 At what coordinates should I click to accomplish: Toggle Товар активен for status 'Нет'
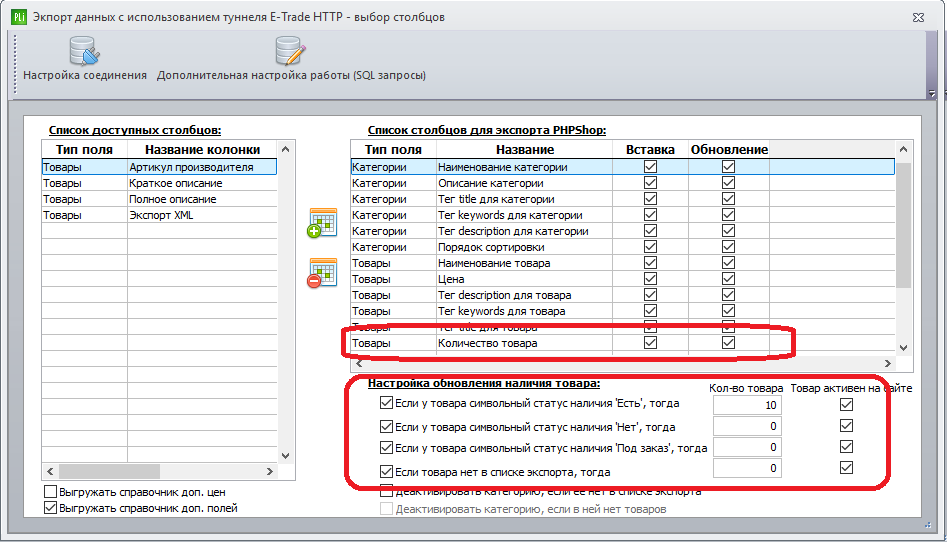(x=846, y=426)
